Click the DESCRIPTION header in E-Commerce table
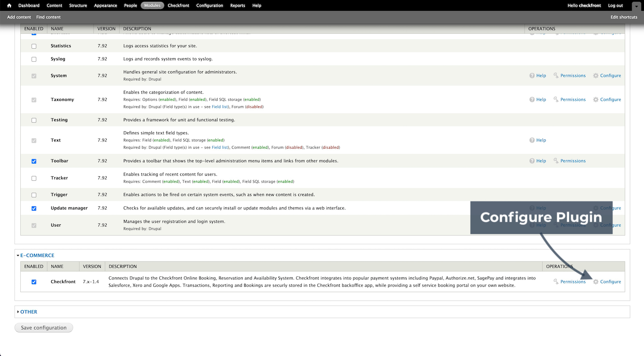Image resolution: width=644 pixels, height=356 pixels. (123, 266)
